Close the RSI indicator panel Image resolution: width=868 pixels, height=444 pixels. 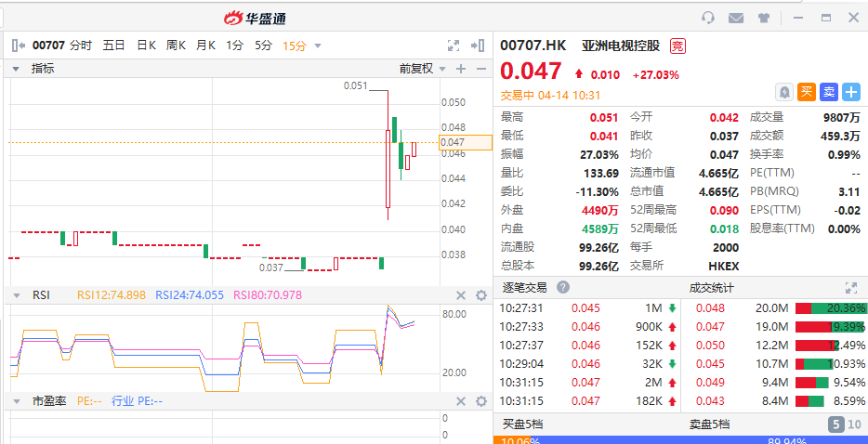(x=461, y=295)
